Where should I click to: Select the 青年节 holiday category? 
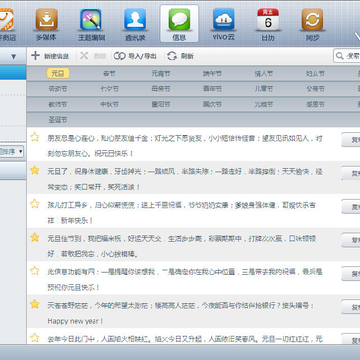pos(212,89)
